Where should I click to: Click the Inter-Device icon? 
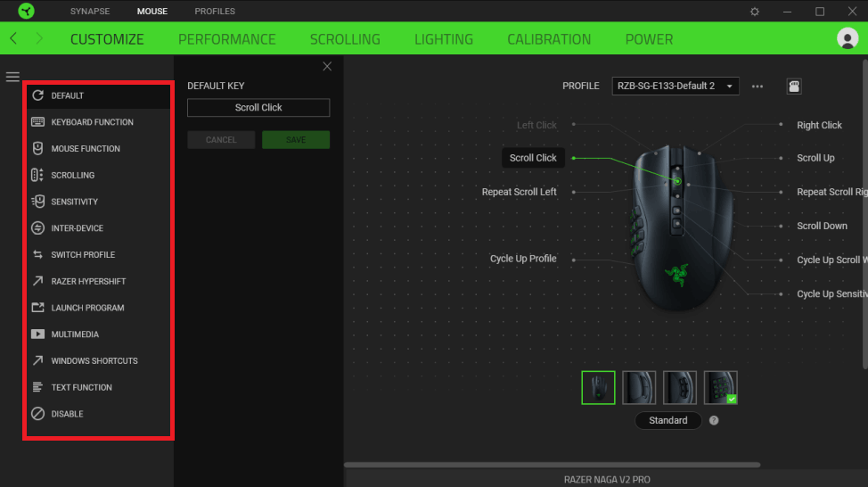pos(37,227)
